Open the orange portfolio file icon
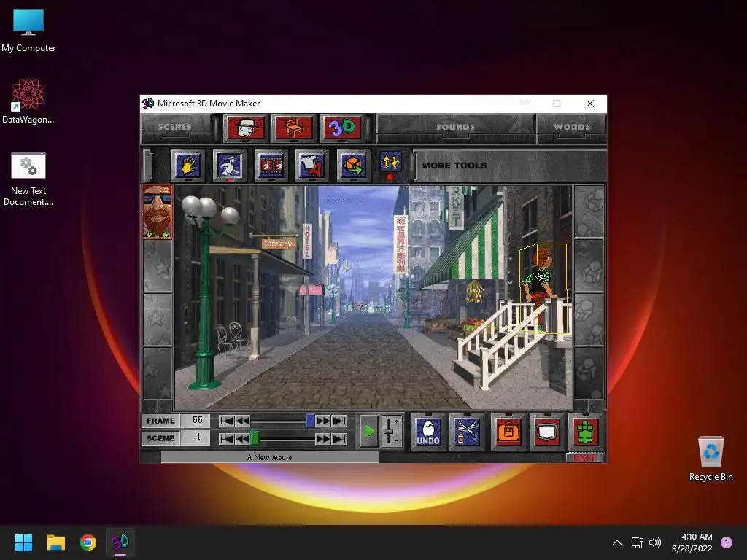Image resolution: width=747 pixels, height=560 pixels. [x=508, y=432]
